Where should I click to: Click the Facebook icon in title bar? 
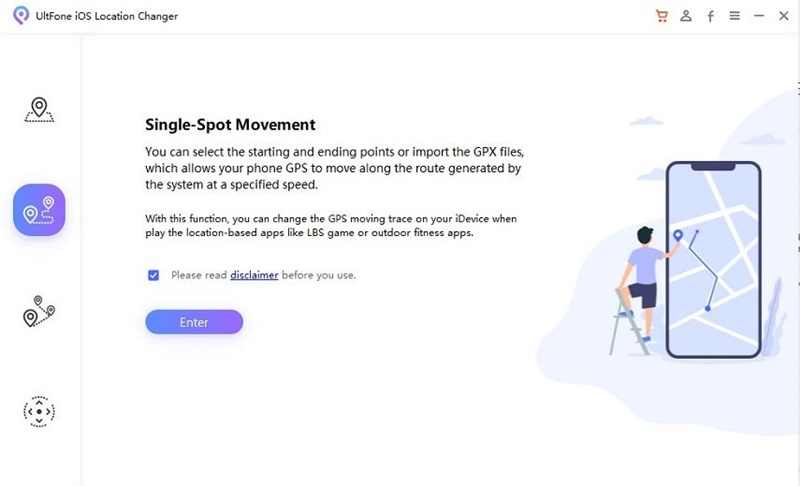tap(710, 16)
